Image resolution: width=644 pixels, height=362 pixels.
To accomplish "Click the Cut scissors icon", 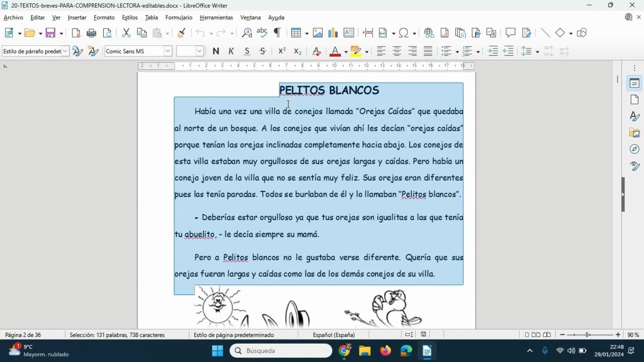I will tap(126, 33).
